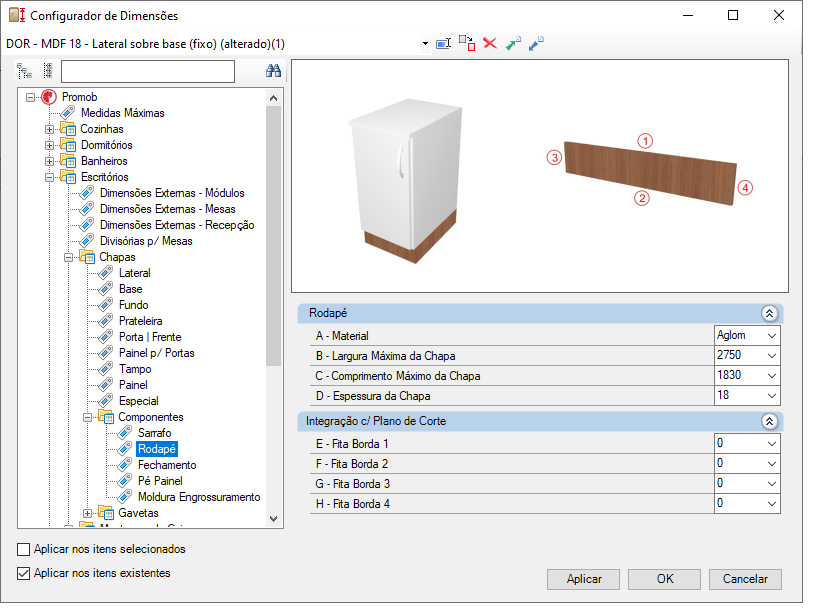
Task: Click the edge marker number 1
Action: (645, 141)
